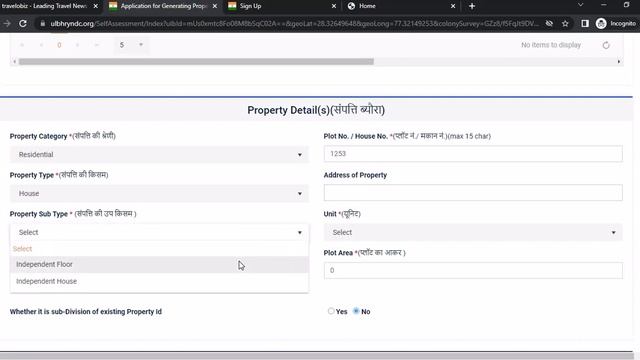The width and height of the screenshot is (640, 360).
Task: Click the Plot No. / House No. field
Action: point(473,154)
